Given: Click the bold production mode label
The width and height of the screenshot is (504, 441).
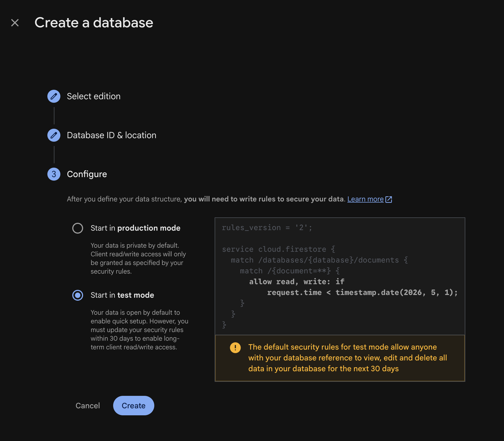Looking at the screenshot, I should tap(149, 228).
